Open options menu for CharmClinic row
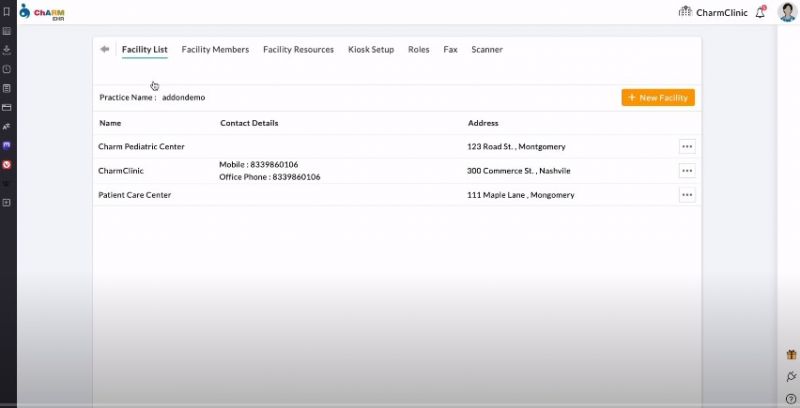Image resolution: width=800 pixels, height=408 pixels. (x=687, y=170)
